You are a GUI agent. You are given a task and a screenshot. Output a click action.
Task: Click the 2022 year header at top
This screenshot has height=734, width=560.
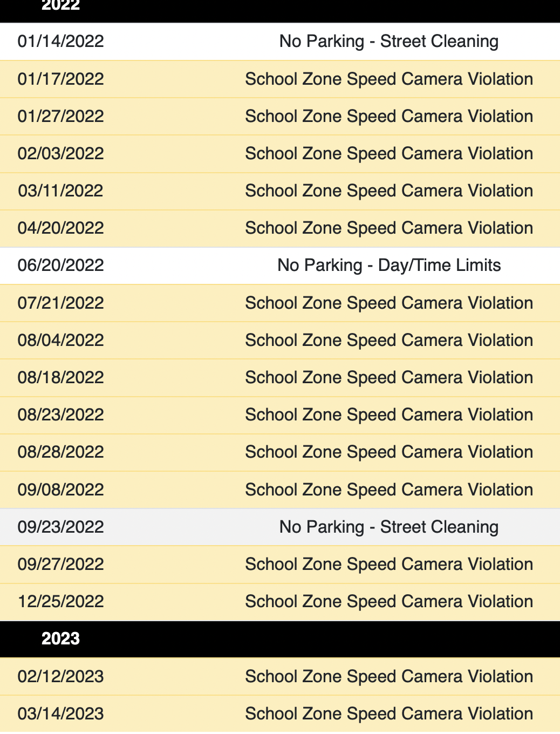tap(60, 6)
